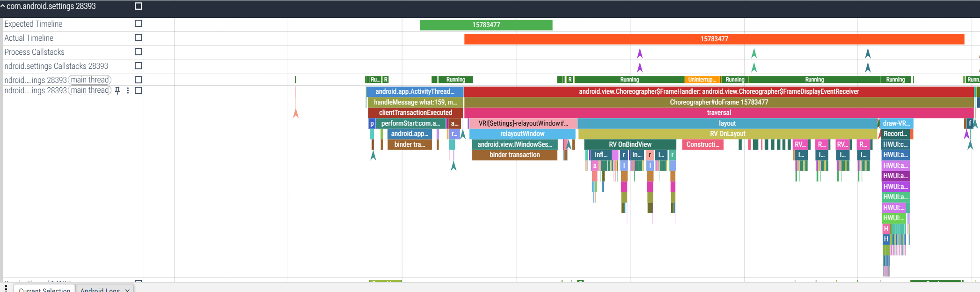Viewport: 980px width, 292px height.
Task: Check the Expected Timeline track checkbox
Action: coord(139,23)
